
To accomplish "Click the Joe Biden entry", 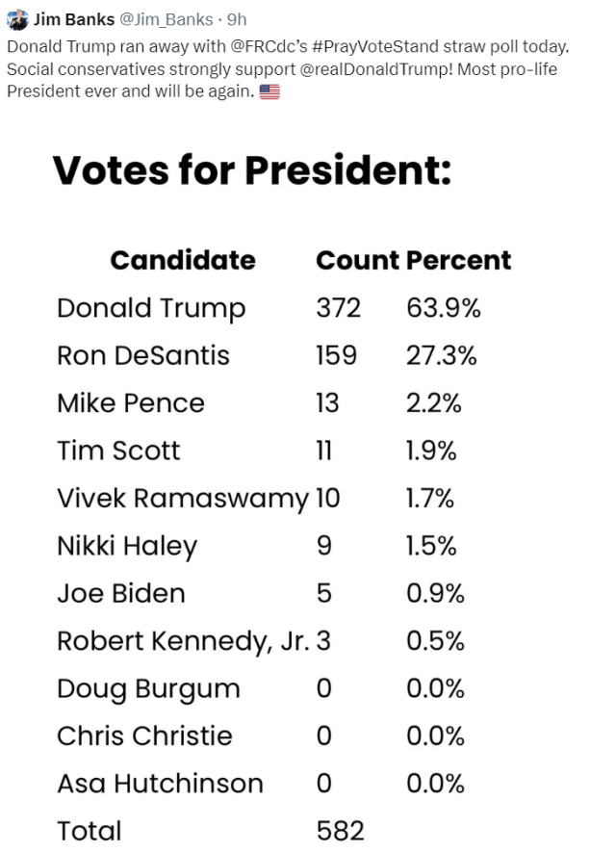I will coord(121,593).
